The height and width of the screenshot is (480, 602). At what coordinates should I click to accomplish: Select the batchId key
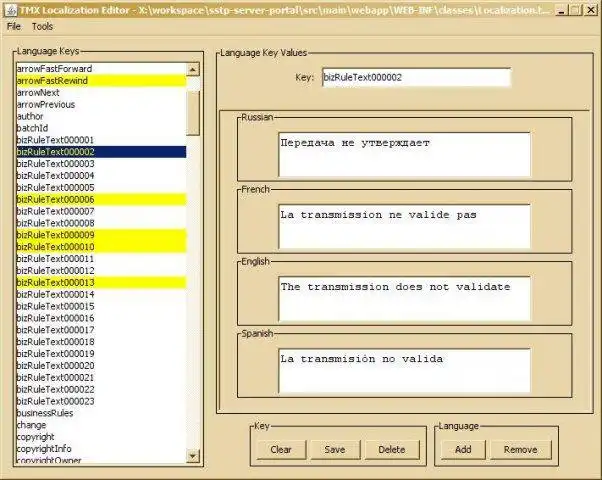[101, 128]
